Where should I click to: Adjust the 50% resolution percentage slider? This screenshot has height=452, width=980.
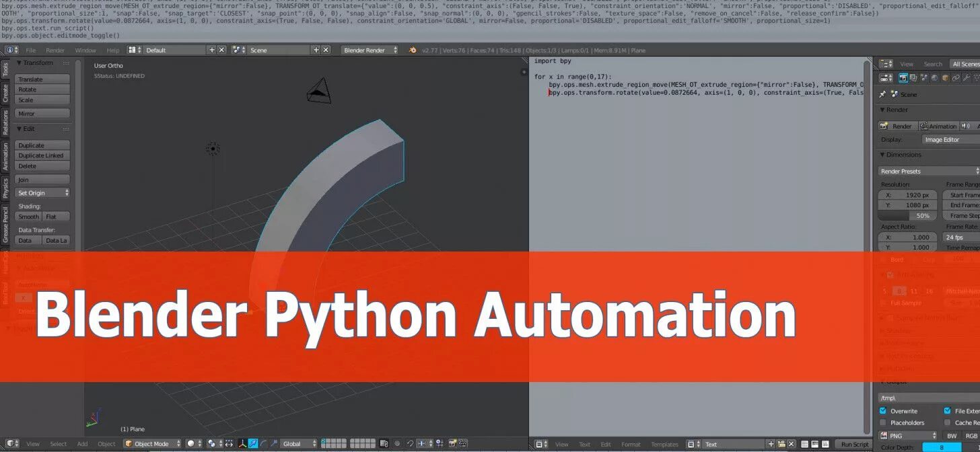tap(907, 216)
